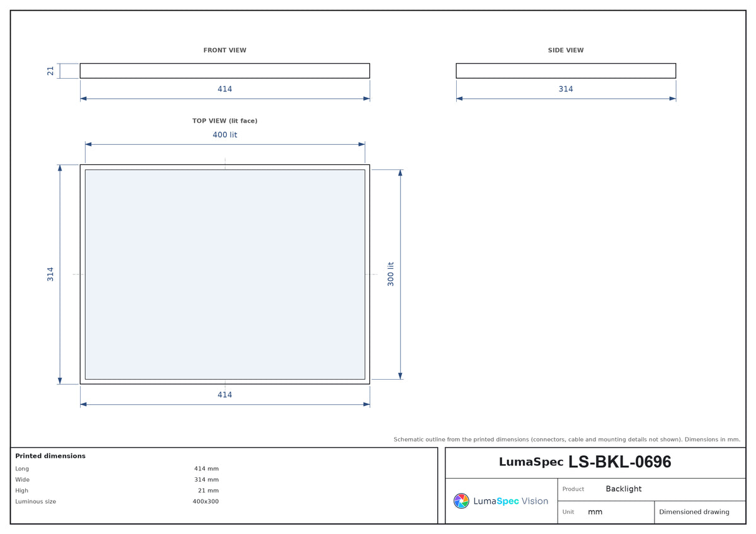Select the Luminous size row label
Image resolution: width=756 pixels, height=534 pixels.
(35, 502)
